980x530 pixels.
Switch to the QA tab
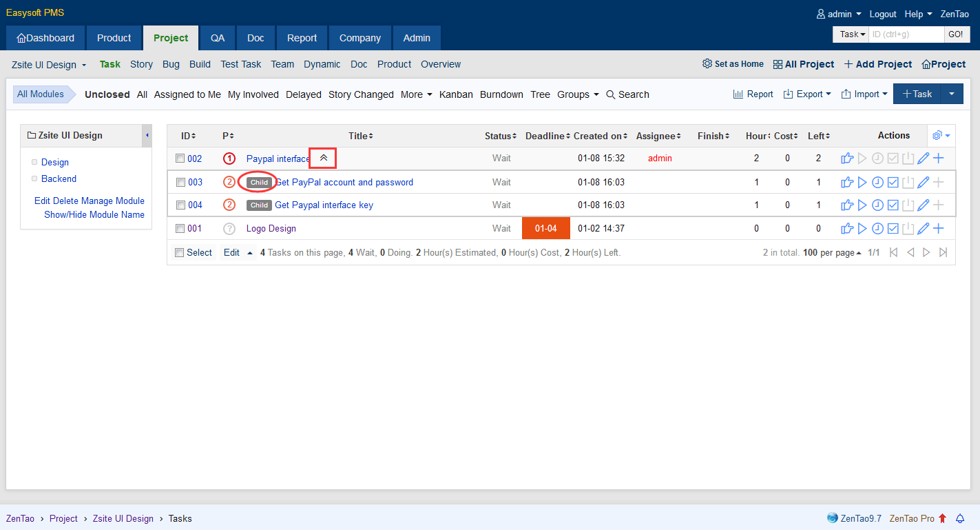[218, 38]
